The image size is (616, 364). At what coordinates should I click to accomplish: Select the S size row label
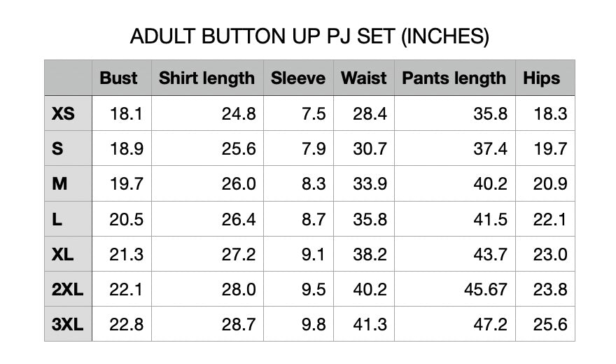click(57, 148)
